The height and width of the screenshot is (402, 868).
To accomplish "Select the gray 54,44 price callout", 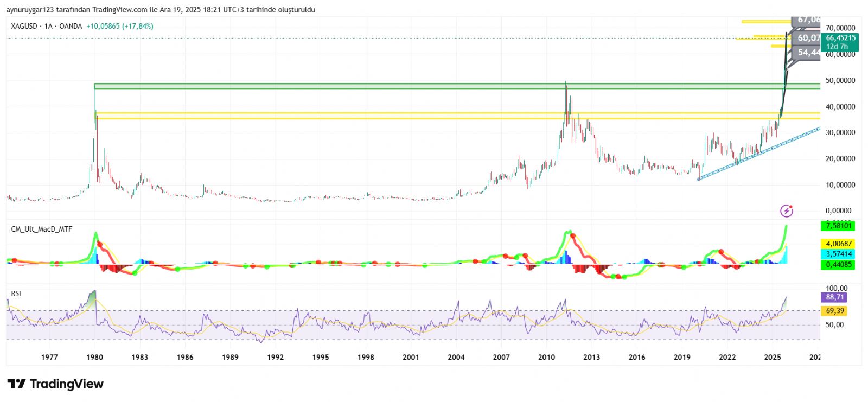I will [x=808, y=53].
